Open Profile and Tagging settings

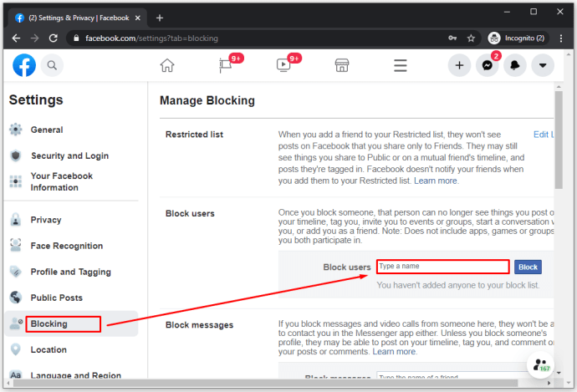pos(70,272)
